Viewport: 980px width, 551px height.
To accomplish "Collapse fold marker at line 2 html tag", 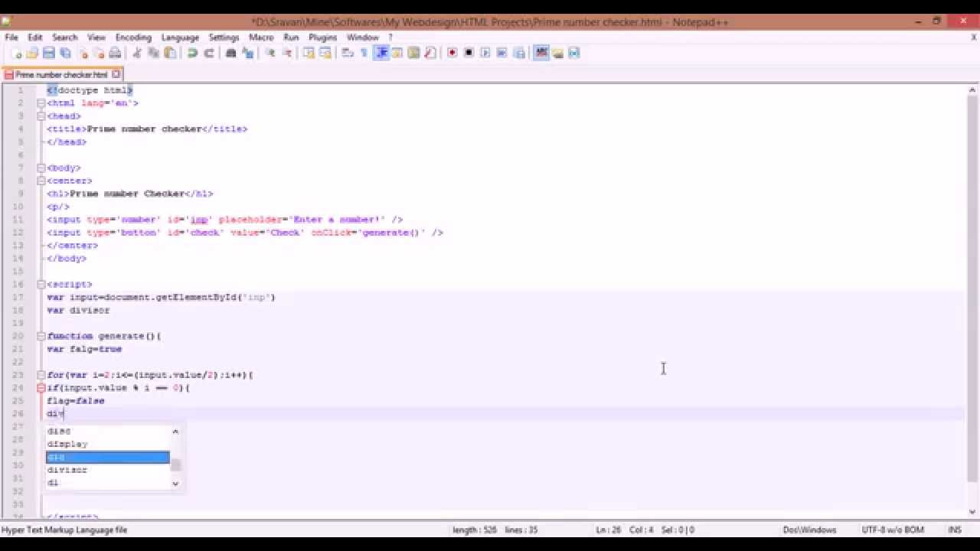I will click(41, 103).
